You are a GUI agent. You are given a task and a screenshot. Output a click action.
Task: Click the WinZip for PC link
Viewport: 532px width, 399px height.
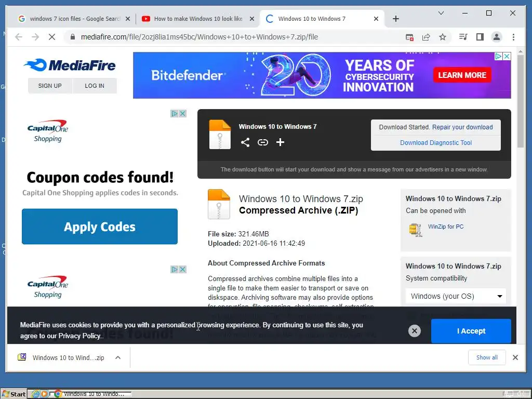click(445, 227)
